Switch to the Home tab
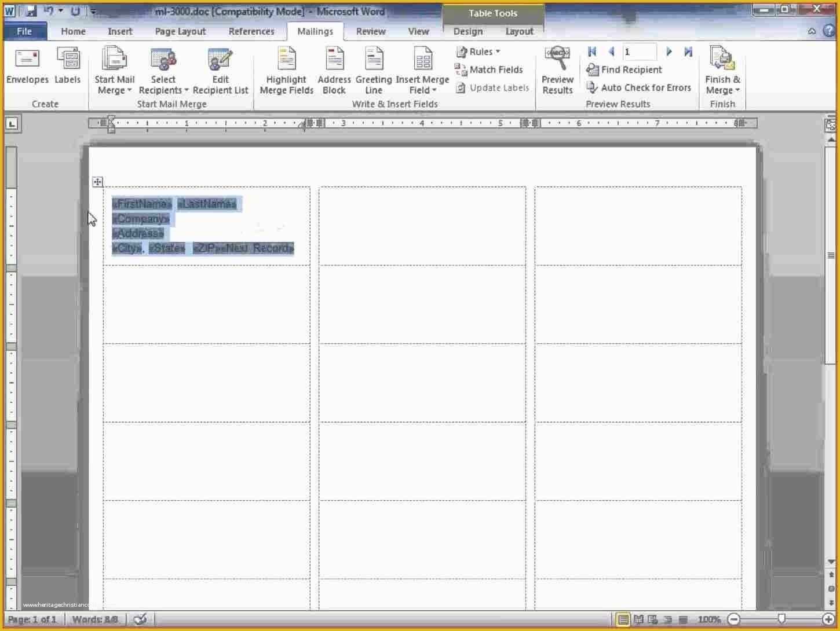The image size is (840, 631). point(73,31)
